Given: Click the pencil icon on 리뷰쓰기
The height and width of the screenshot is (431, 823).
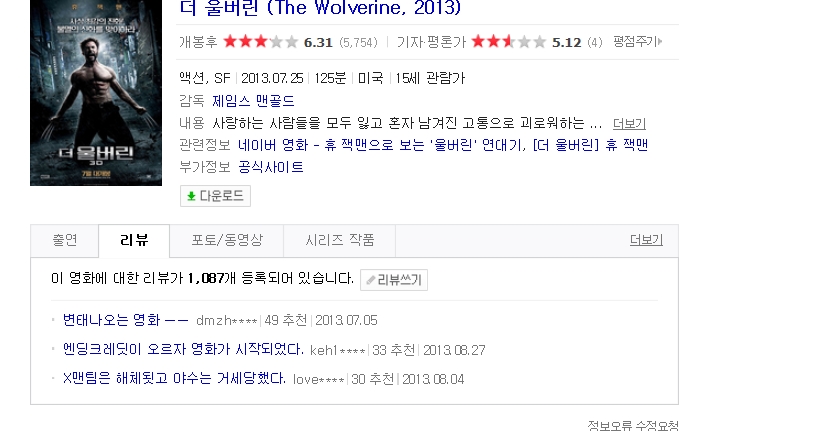Looking at the screenshot, I should pyautogui.click(x=371, y=280).
